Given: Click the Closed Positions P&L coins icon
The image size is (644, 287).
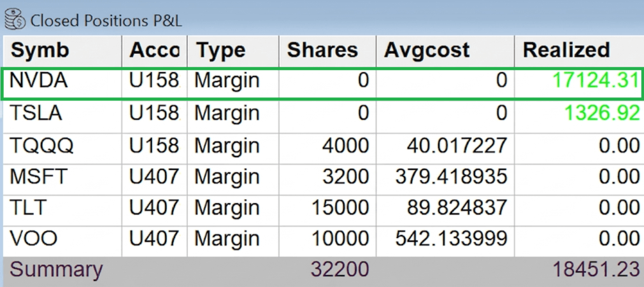Looking at the screenshot, I should (14, 18).
